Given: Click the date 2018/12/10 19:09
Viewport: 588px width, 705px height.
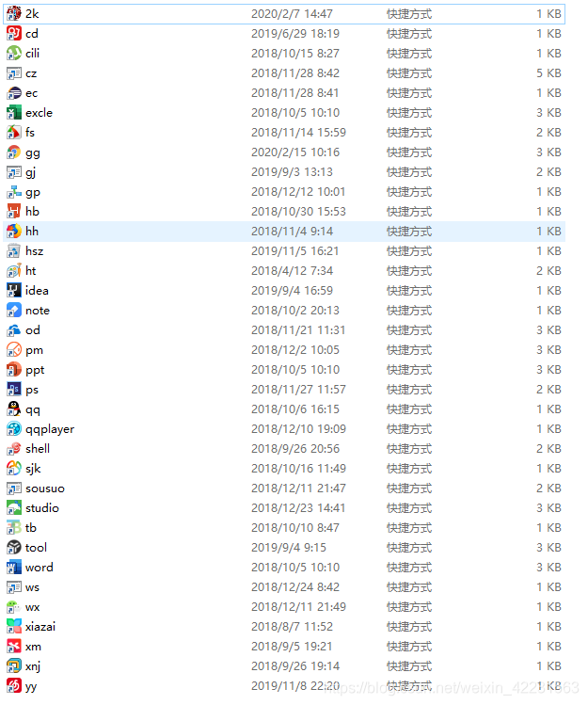Looking at the screenshot, I should (x=298, y=429).
